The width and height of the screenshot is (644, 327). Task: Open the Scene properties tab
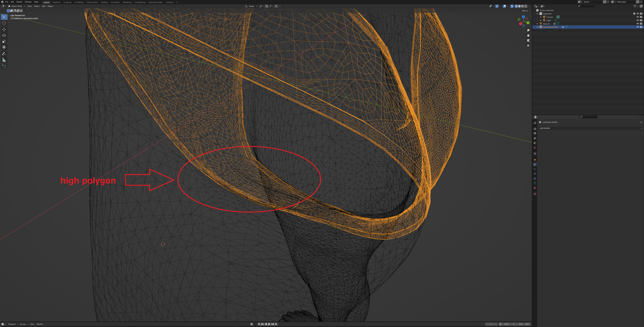tap(535, 143)
